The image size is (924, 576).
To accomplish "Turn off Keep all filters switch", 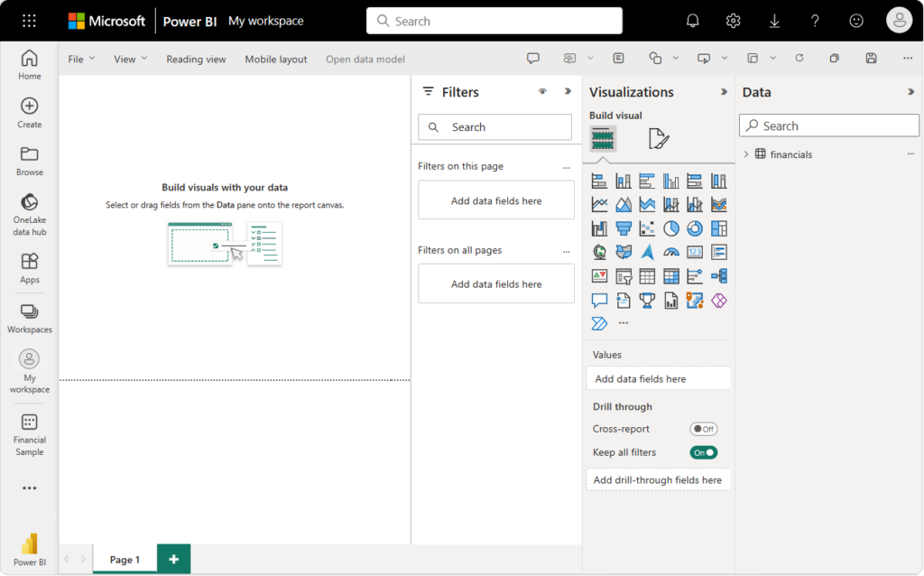I will pos(704,453).
